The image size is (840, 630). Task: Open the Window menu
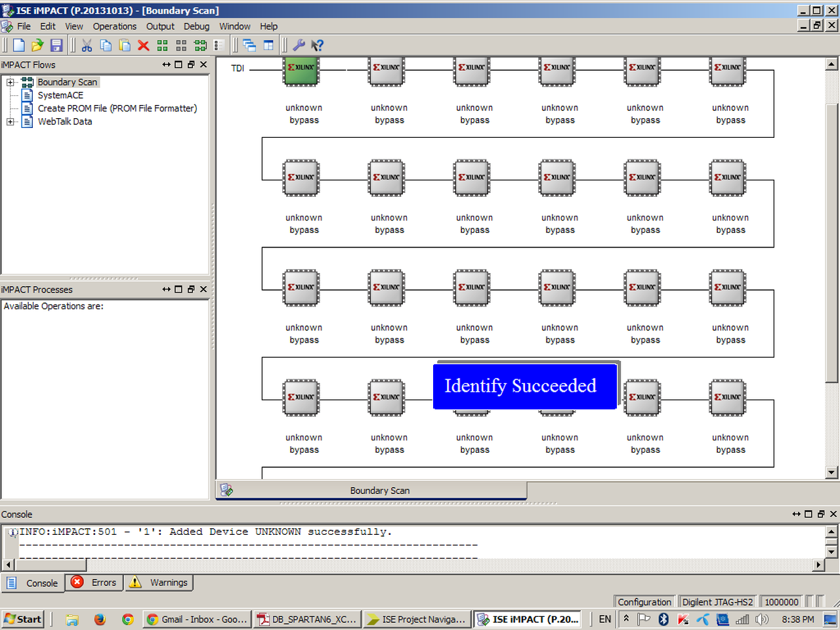235,26
